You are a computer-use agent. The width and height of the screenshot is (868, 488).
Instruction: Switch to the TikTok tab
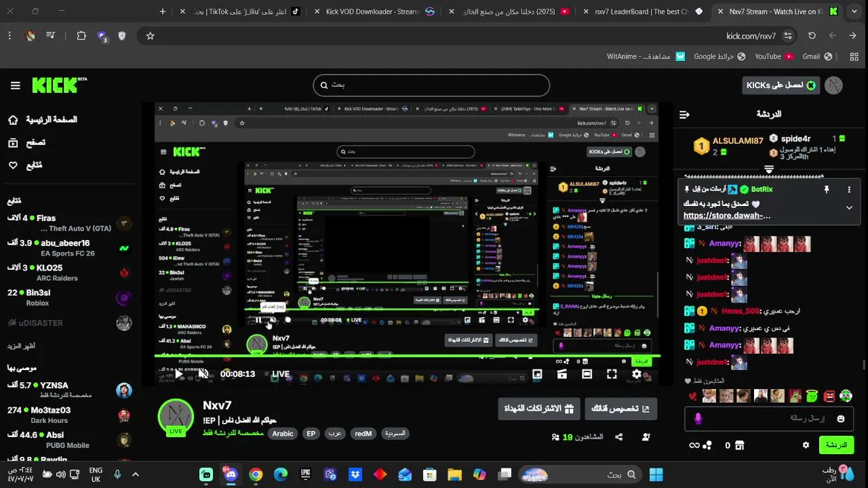(x=241, y=12)
